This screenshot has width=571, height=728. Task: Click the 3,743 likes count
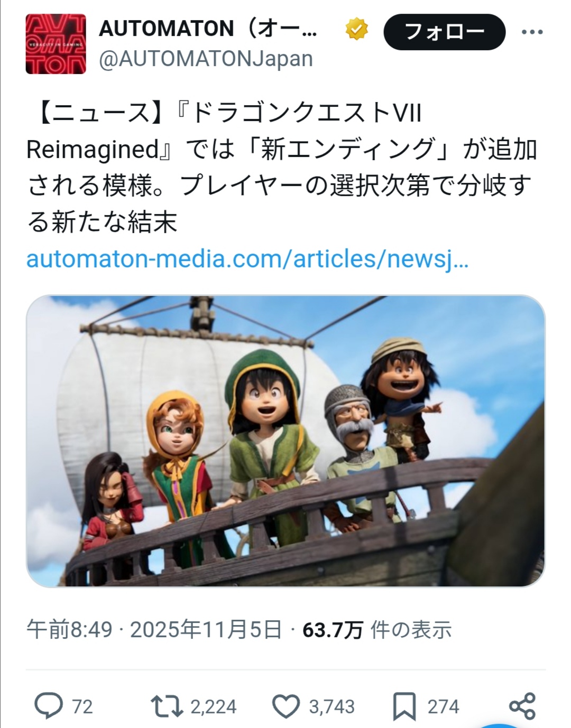tap(331, 707)
